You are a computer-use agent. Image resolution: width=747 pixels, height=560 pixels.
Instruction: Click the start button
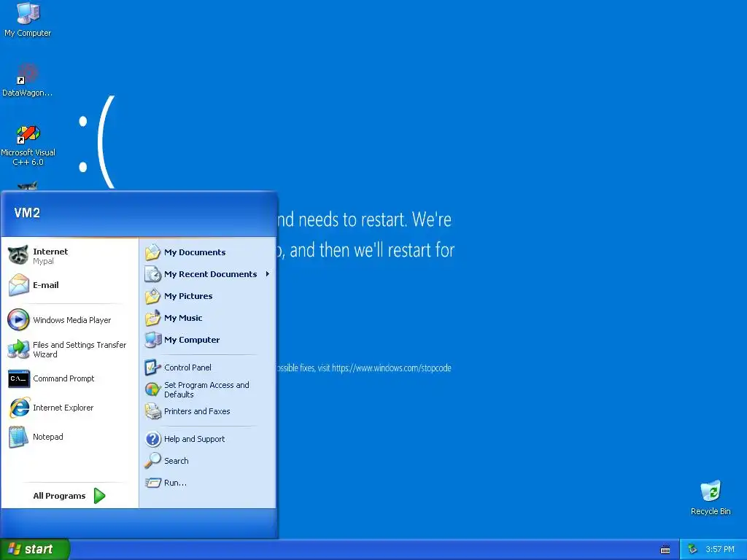point(35,549)
